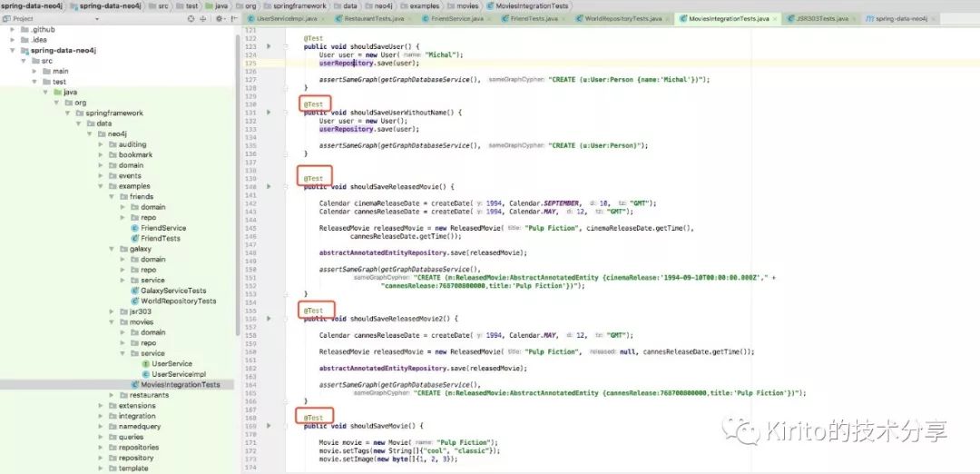Close the MoviesIntegrationTests.java tab
The height and width of the screenshot is (474, 980).
[x=776, y=19]
